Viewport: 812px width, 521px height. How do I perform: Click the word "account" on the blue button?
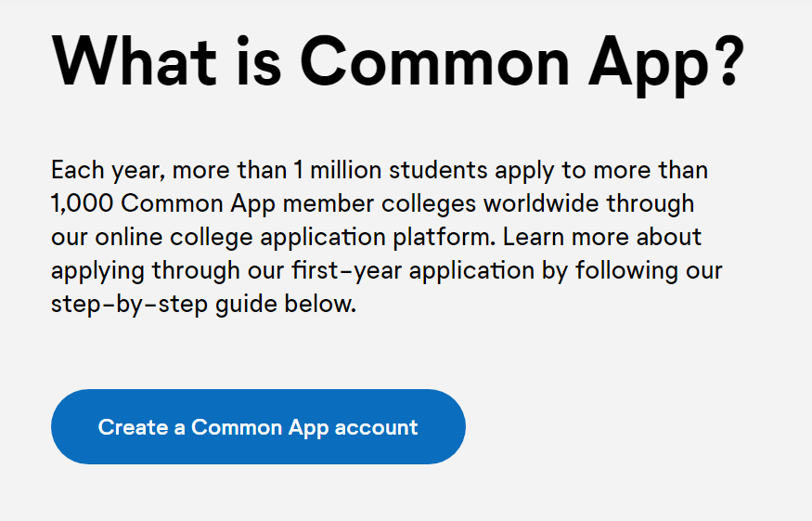click(x=376, y=427)
